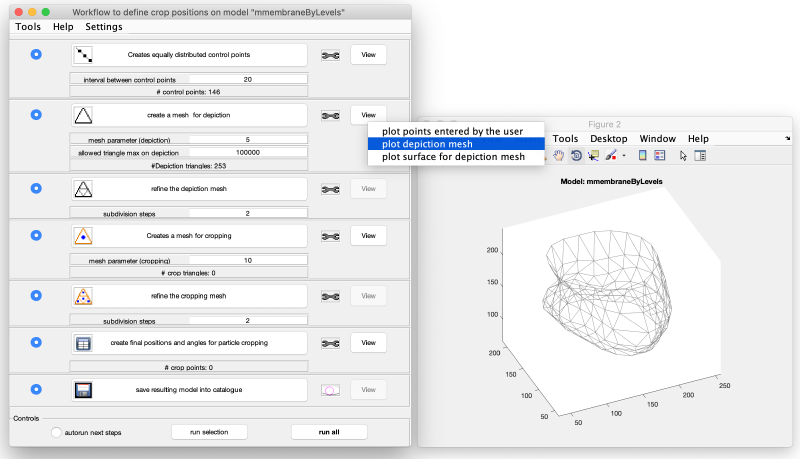
Task: Open Tools menu in Figure 2
Action: point(565,139)
